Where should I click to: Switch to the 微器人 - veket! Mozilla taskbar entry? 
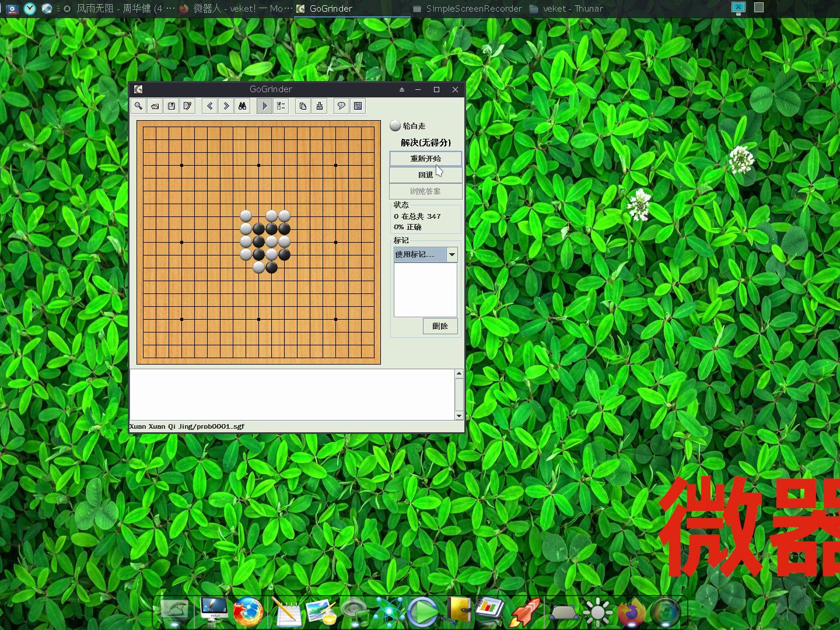coord(236,8)
